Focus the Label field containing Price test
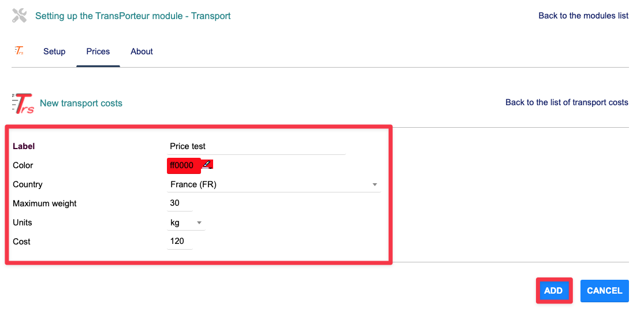This screenshot has height=315, width=644. click(x=256, y=146)
